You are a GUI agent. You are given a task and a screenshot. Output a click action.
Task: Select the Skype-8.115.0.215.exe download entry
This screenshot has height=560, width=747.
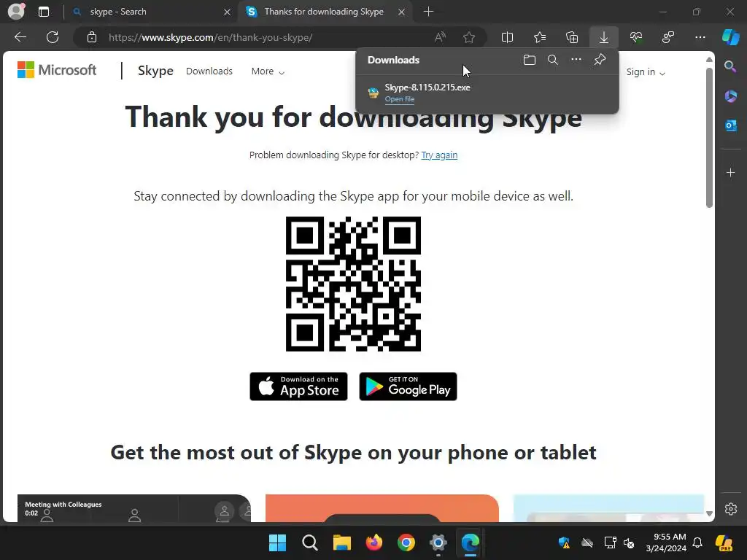pyautogui.click(x=487, y=93)
